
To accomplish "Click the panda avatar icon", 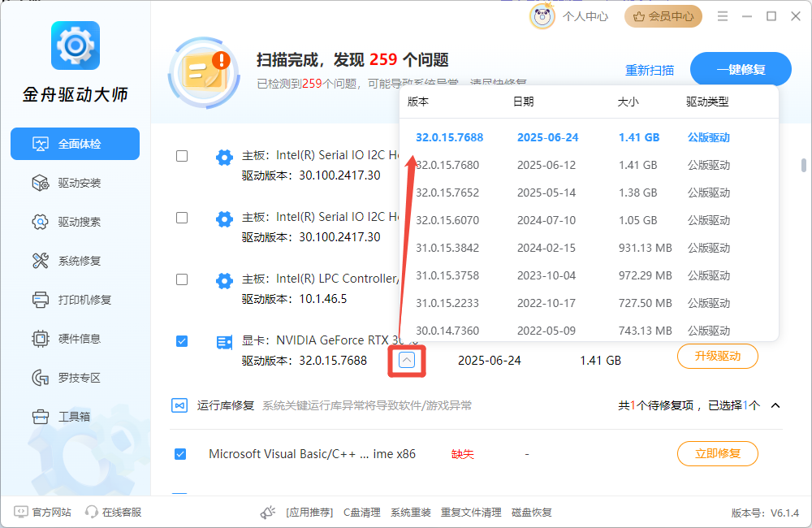I will 542,16.
